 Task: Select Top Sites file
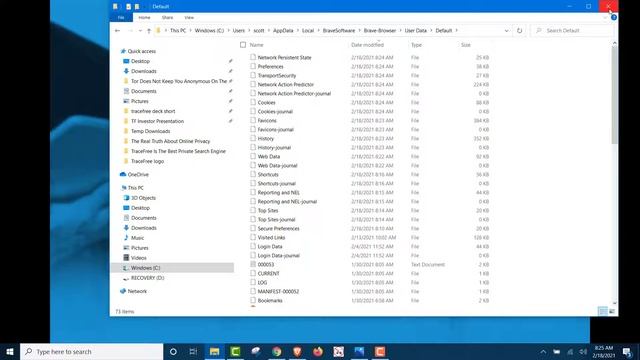[x=268, y=211]
